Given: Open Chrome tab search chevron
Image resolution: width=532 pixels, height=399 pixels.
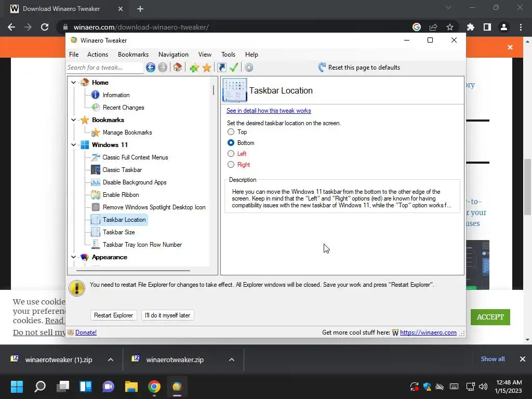Looking at the screenshot, I should tap(448, 7).
